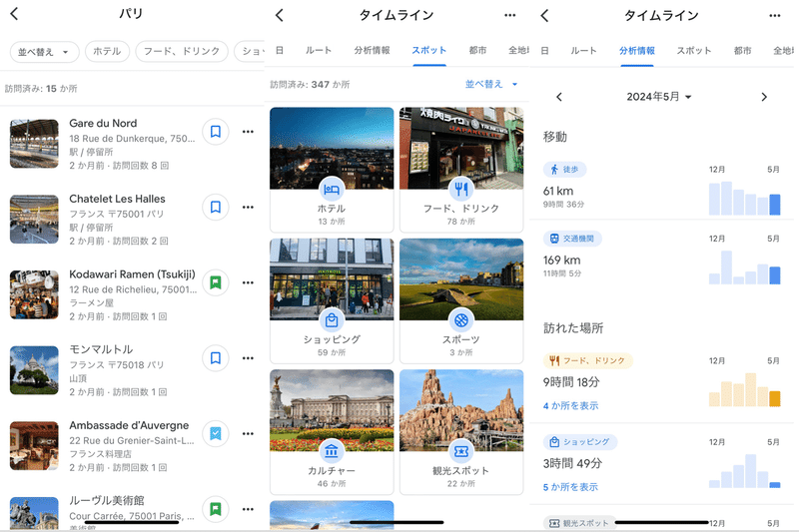
Task: Switch to ルート tab in 分析情報 screen
Action: coord(583,50)
